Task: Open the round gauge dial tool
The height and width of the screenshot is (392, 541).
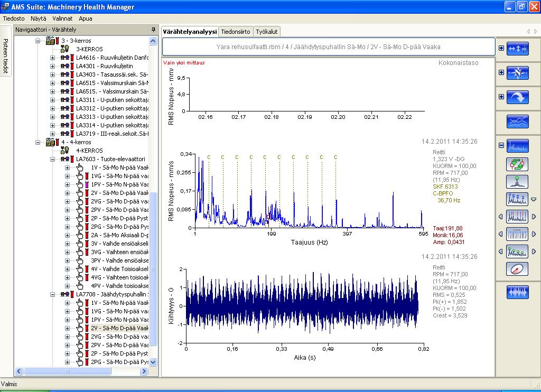Action: coord(517,269)
